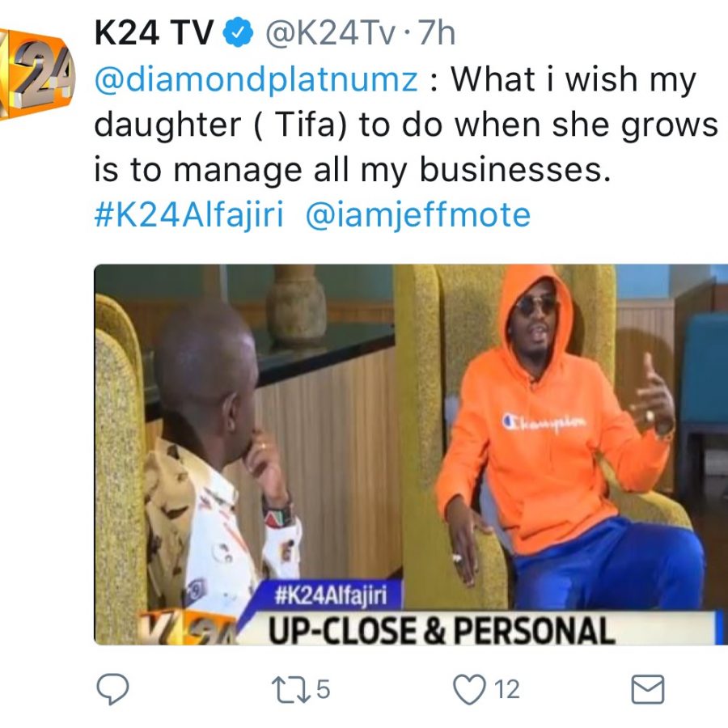
Task: Open the K24 TV profile avatar
Action: tap(36, 74)
